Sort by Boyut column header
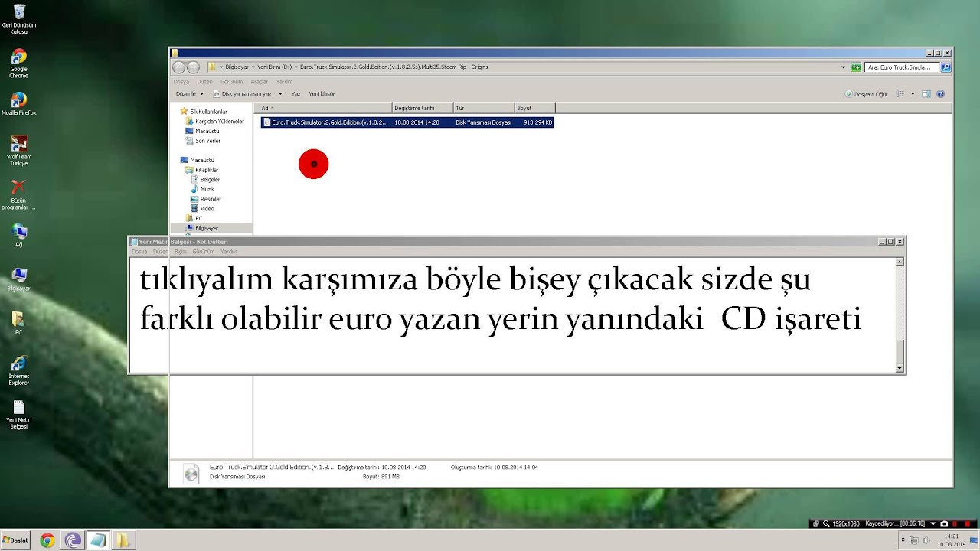Image resolution: width=980 pixels, height=551 pixels. coord(534,108)
